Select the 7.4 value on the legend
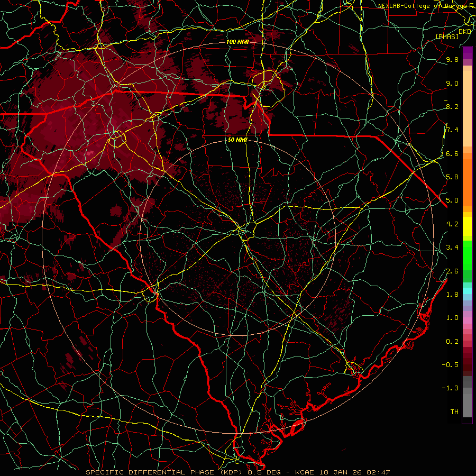 [452, 130]
